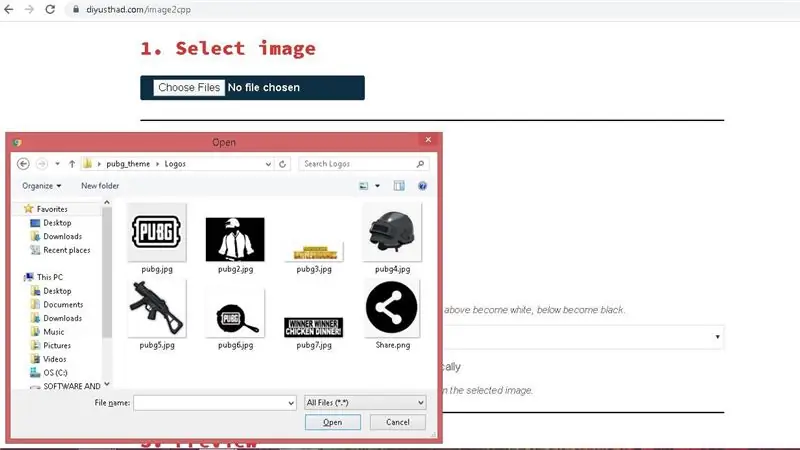800x450 pixels.
Task: Select Videos folder in navigation pane
Action: [54, 359]
